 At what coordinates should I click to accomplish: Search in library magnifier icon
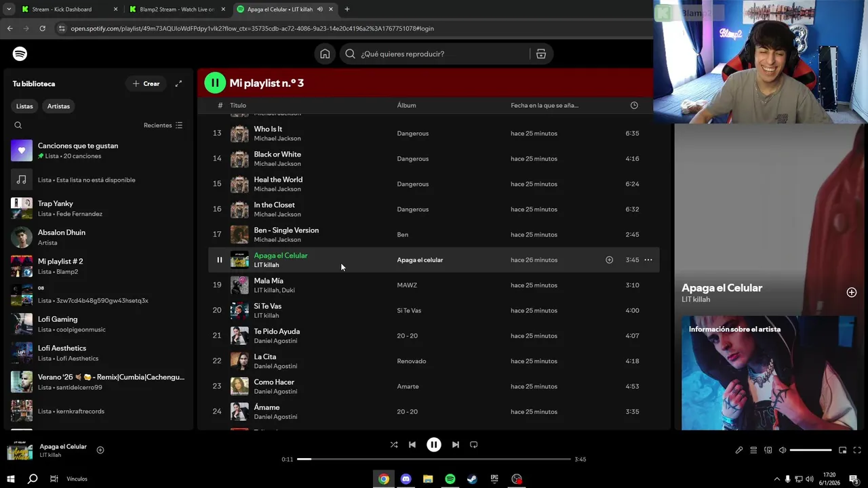click(18, 125)
